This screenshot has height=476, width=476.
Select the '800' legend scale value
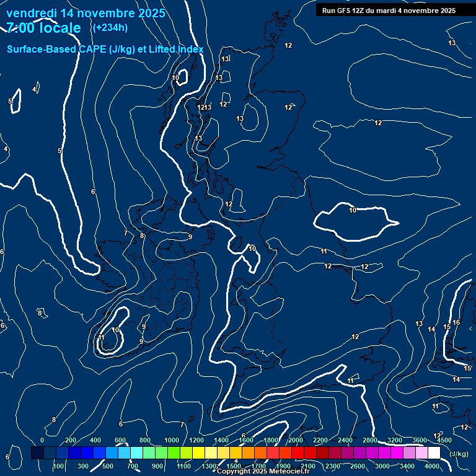(145, 440)
